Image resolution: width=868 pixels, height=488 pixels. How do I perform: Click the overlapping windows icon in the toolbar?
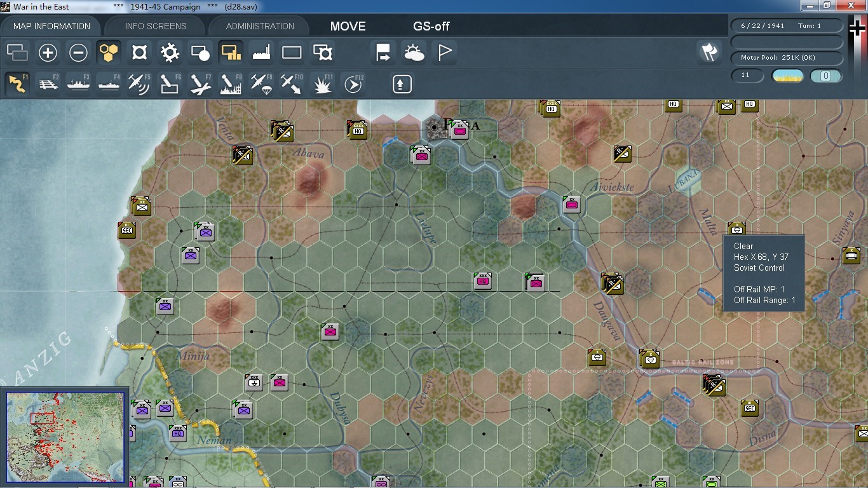[17, 53]
